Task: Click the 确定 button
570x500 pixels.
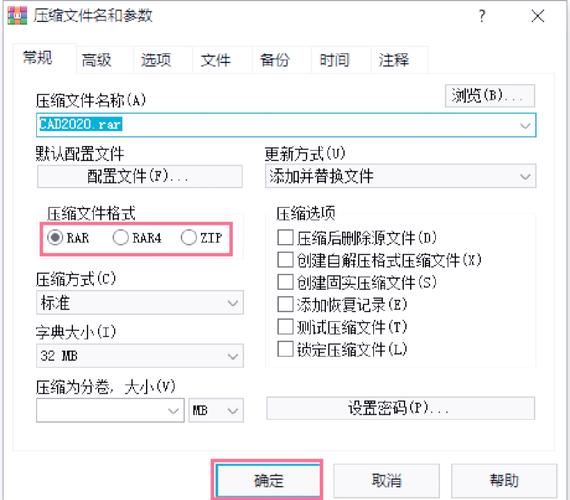Action: 267,480
